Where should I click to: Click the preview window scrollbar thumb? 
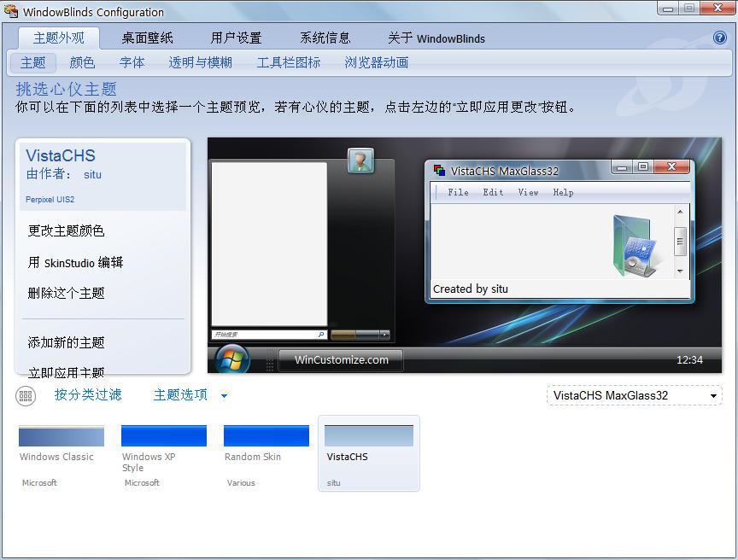680,242
